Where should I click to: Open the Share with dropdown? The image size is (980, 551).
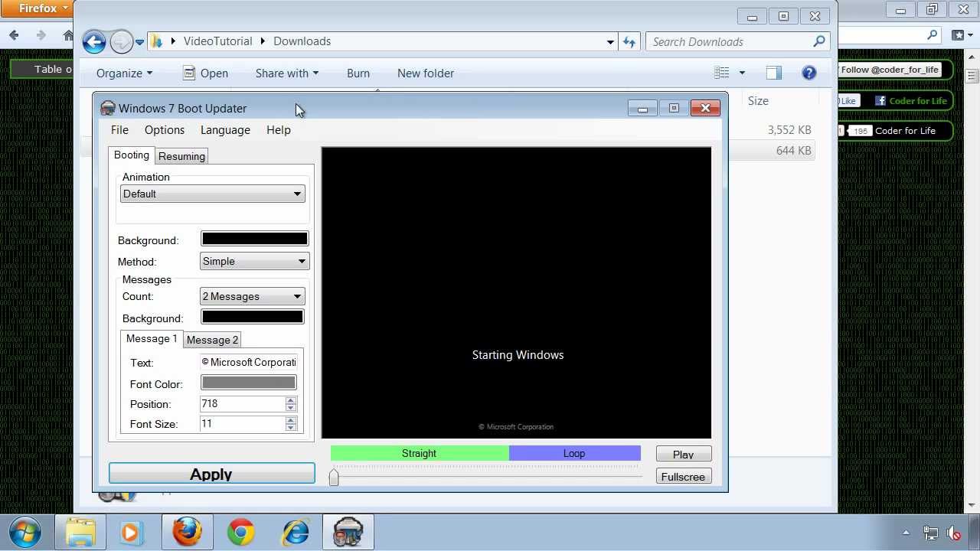(287, 73)
